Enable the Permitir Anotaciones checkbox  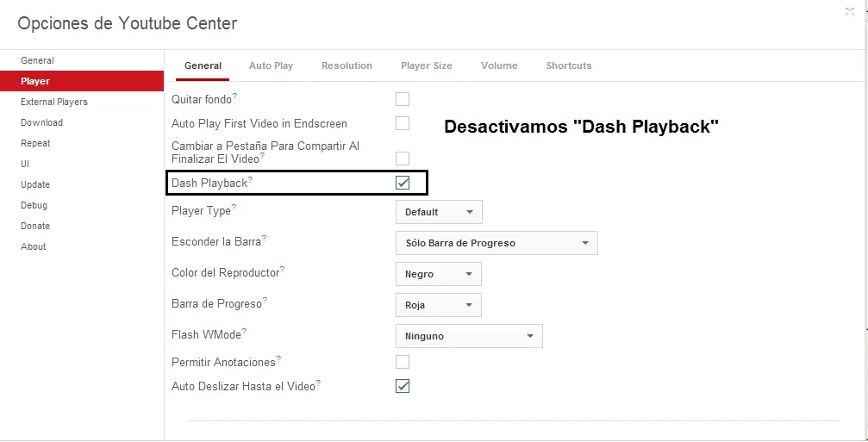pyautogui.click(x=403, y=362)
